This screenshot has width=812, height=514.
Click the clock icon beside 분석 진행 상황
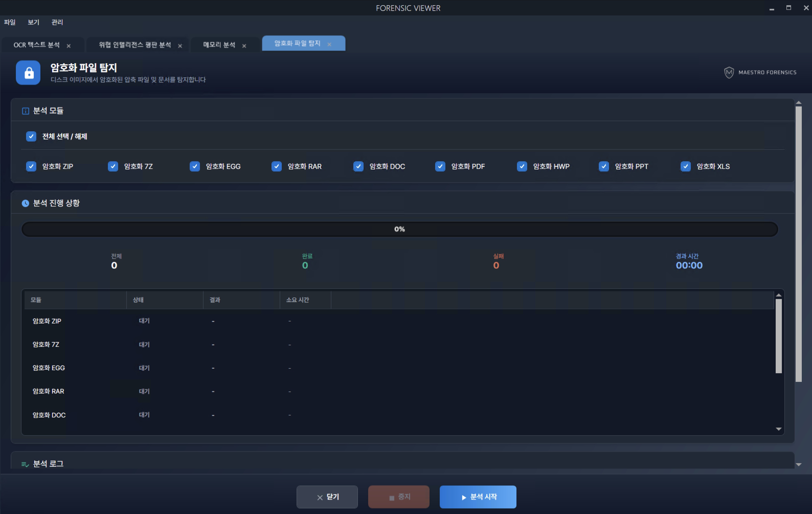tap(25, 203)
